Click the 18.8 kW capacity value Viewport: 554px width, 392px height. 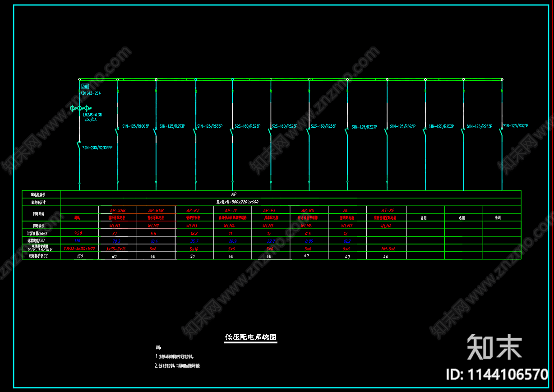pyautogui.click(x=194, y=234)
